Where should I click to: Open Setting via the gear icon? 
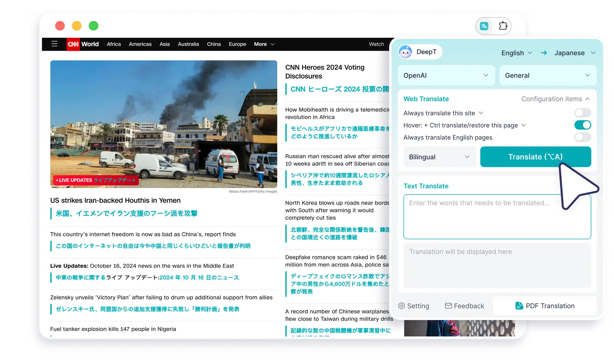(x=402, y=306)
